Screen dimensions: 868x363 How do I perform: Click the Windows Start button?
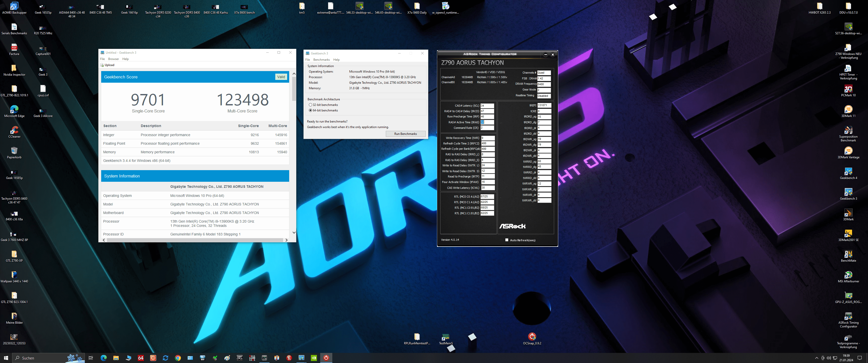(x=6, y=358)
